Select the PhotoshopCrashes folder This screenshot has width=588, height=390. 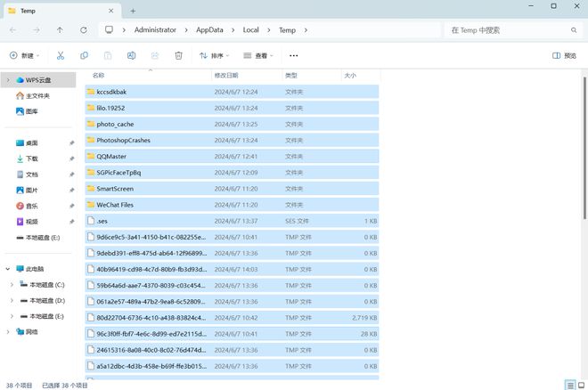(232, 140)
